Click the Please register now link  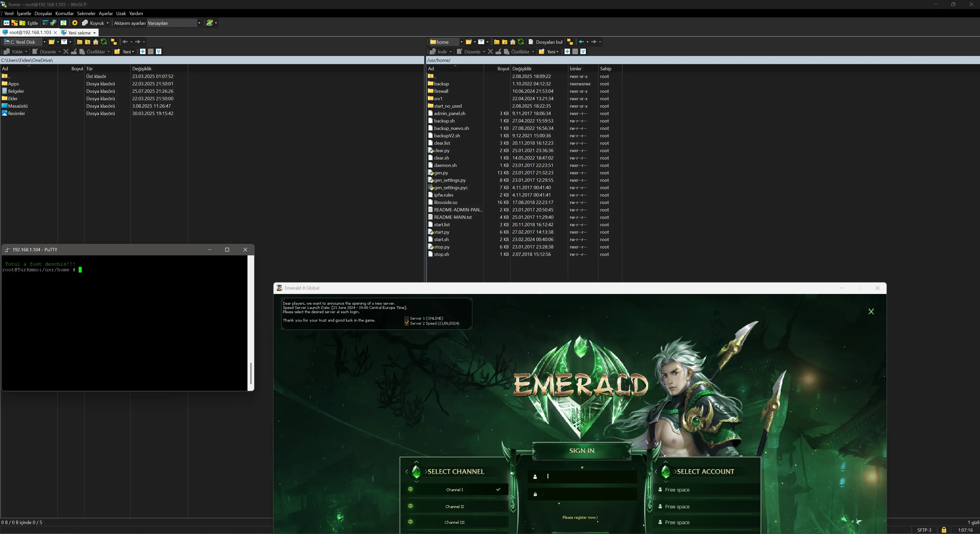point(580,517)
